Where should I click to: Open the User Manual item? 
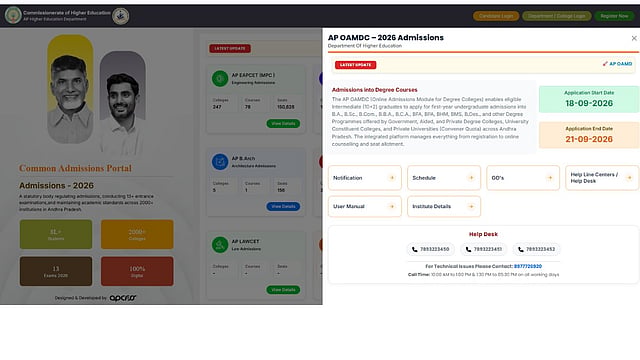pos(364,206)
